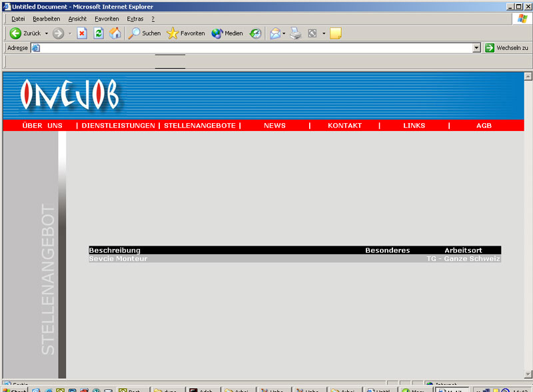Expand the mail envelope dropdown arrow
This screenshot has height=392, width=533.
point(284,33)
